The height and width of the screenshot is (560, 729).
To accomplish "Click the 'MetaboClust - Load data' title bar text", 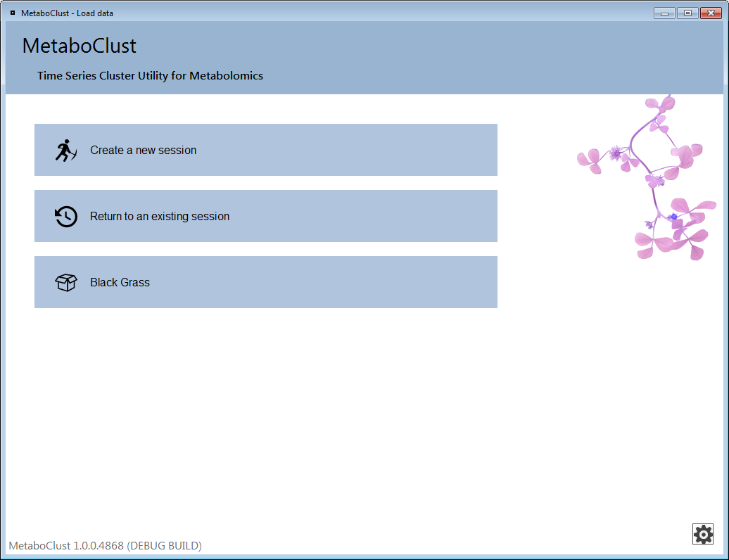I will coord(67,13).
